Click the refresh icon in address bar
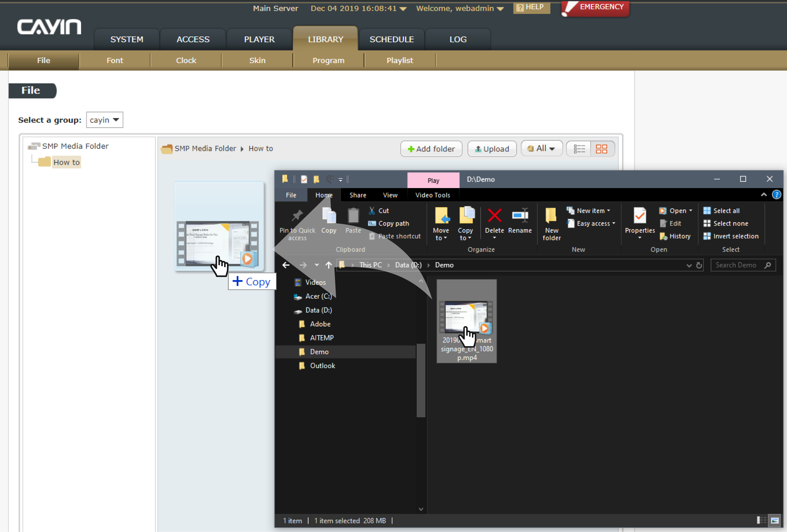Viewport: 787px width, 532px height. [x=699, y=265]
